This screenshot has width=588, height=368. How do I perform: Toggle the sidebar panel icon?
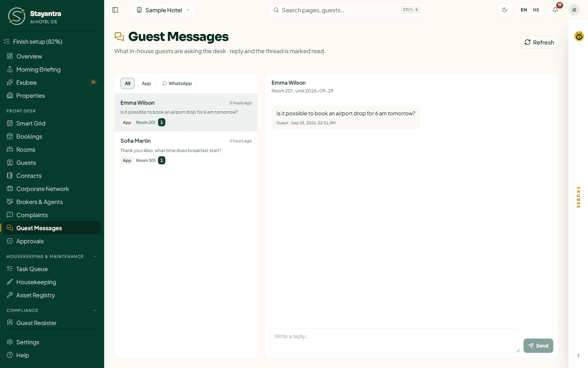tap(115, 10)
